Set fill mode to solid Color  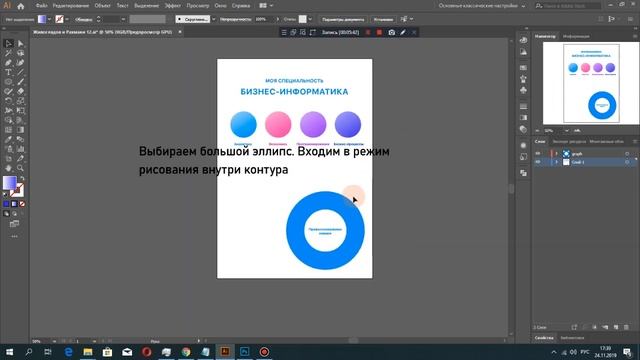coord(6,204)
